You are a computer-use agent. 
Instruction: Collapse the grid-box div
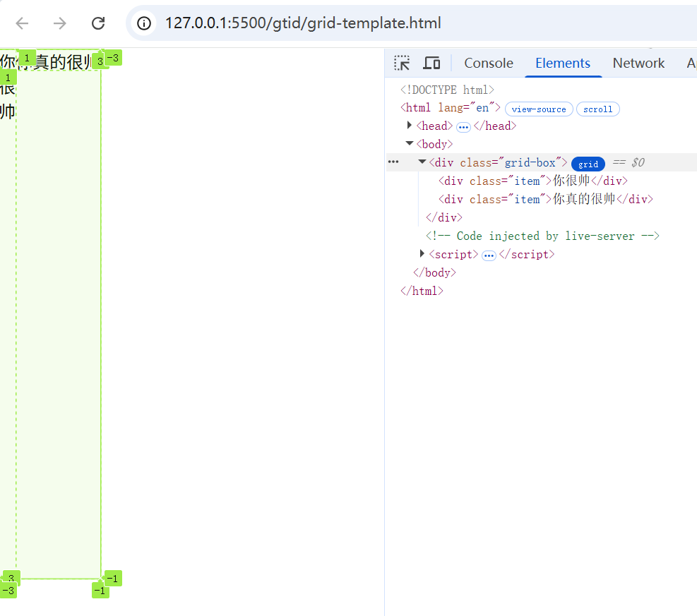tap(422, 162)
